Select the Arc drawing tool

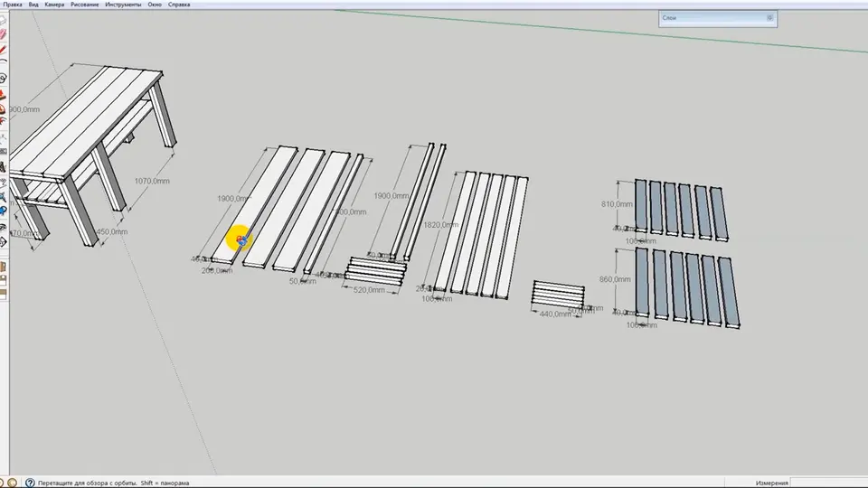3,62
